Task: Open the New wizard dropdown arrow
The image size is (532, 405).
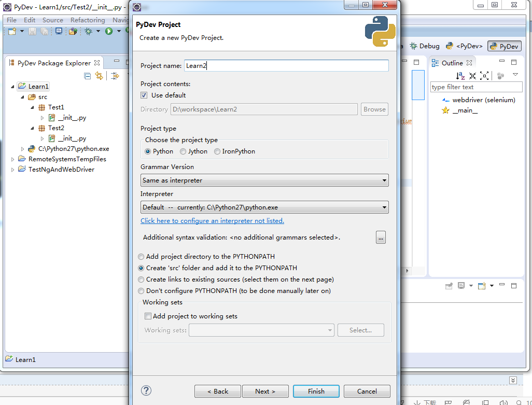Action: pos(22,31)
